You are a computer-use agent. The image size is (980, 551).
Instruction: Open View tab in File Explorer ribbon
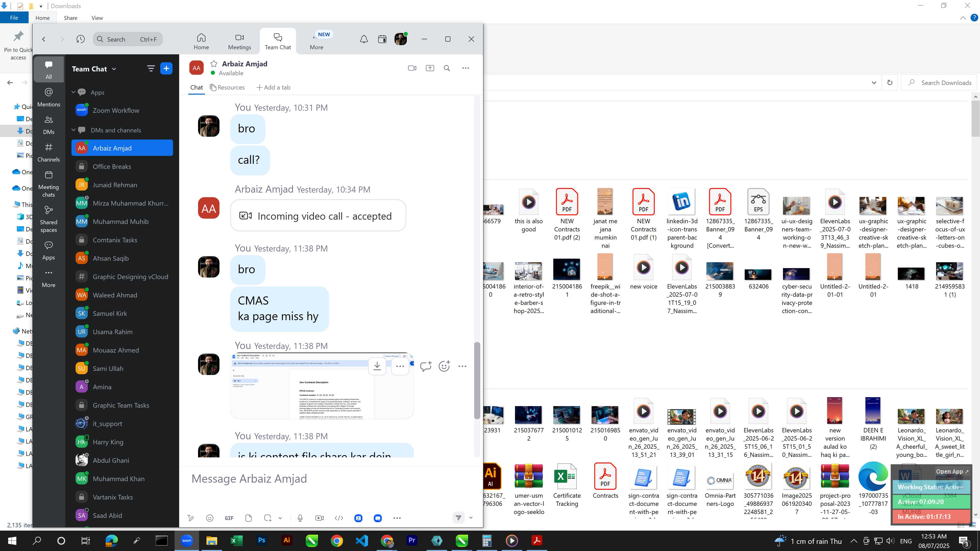[97, 18]
